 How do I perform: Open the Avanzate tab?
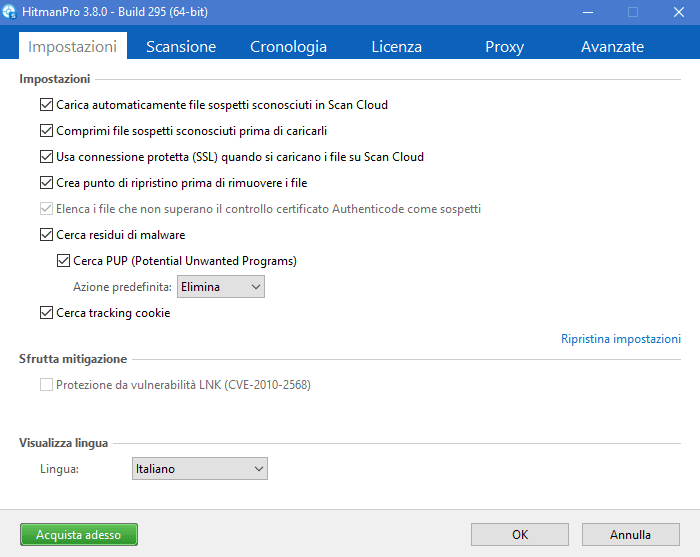612,47
